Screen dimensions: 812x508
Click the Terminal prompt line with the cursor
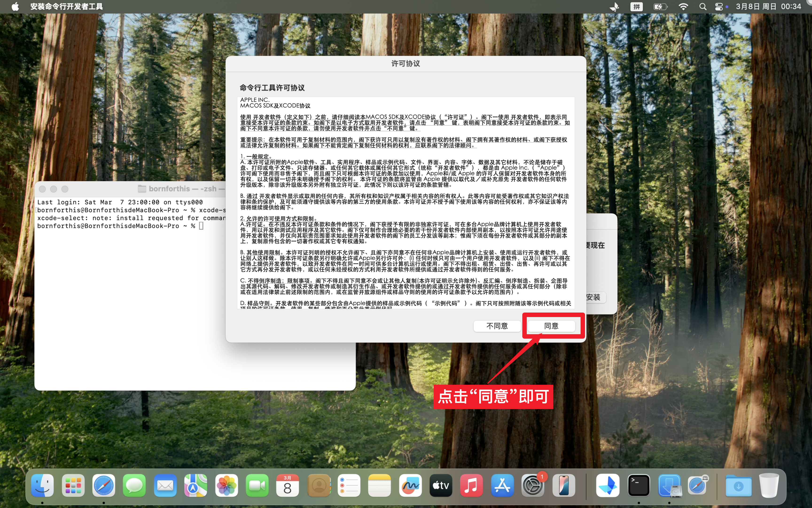[x=120, y=226]
